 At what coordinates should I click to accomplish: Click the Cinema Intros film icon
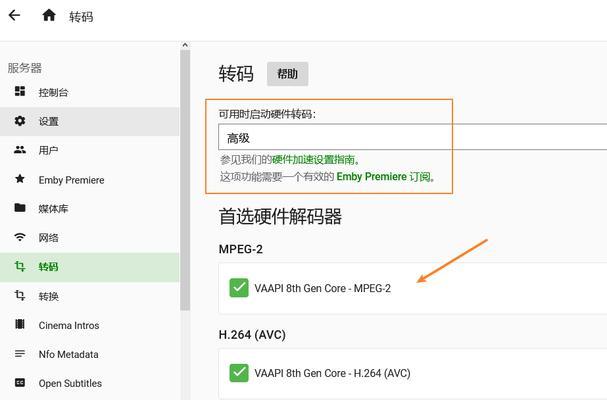20,324
